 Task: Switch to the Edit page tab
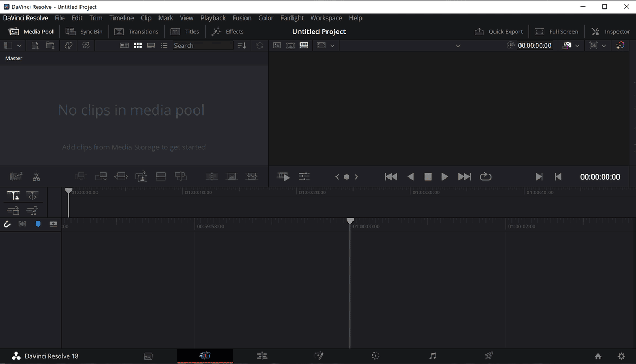click(262, 356)
